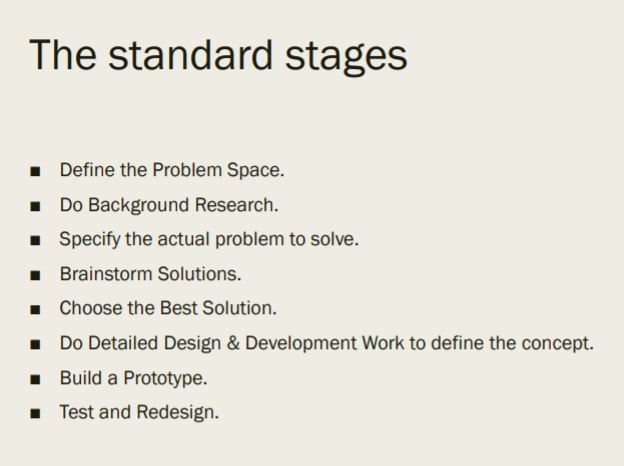This screenshot has width=624, height=466.
Task: Click the "Choose the Best Solution" text
Action: (167, 308)
